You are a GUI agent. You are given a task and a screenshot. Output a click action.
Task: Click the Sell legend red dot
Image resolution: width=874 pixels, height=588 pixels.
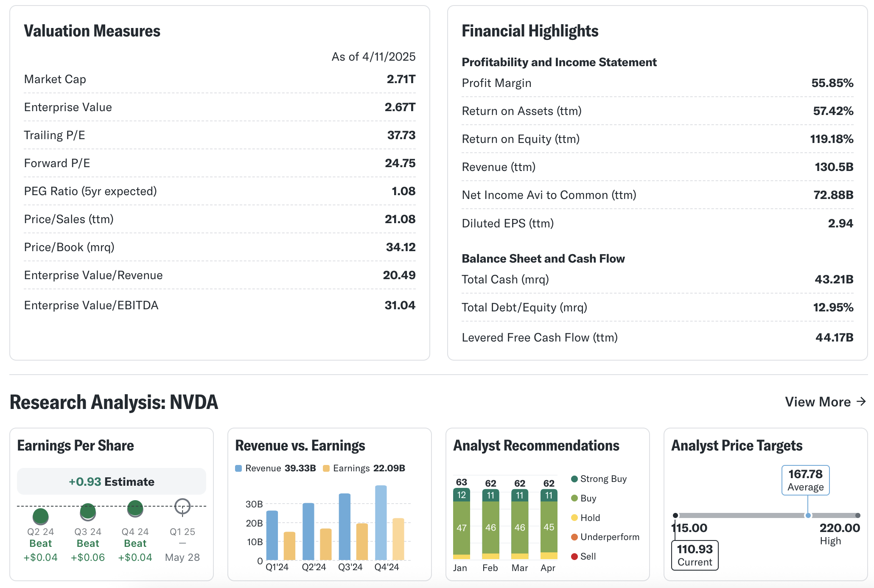pyautogui.click(x=574, y=557)
